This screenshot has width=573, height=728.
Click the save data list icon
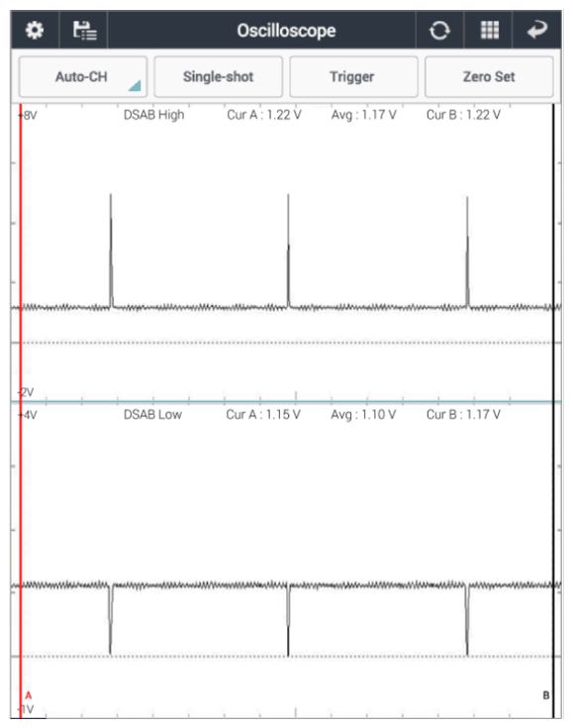[x=84, y=31]
